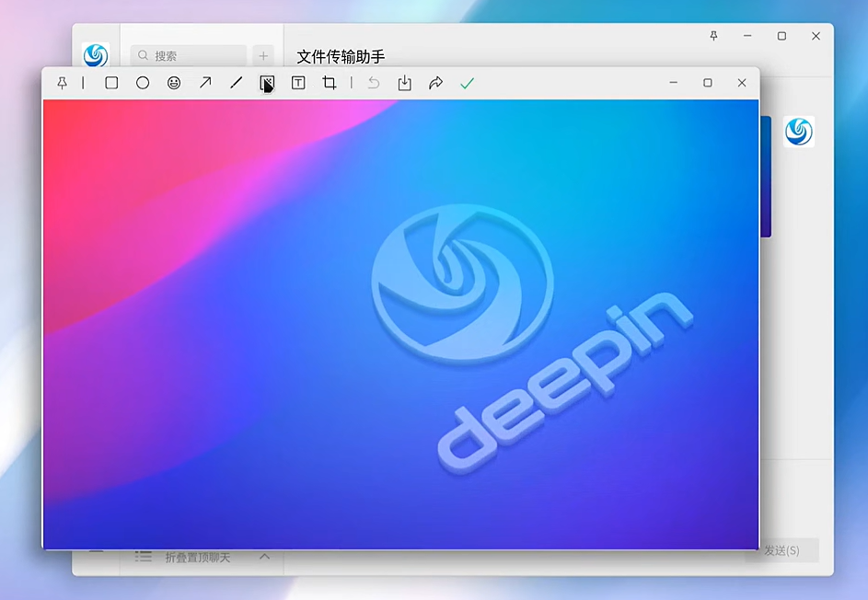Viewport: 868px width, 600px height.
Task: Select the text annotation tool
Action: pyautogui.click(x=298, y=83)
